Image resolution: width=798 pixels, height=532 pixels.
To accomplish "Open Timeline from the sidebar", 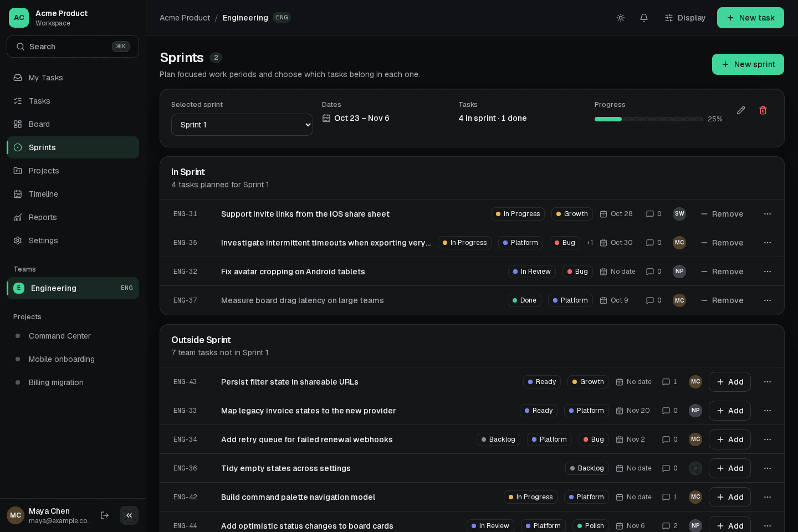I will (x=73, y=194).
